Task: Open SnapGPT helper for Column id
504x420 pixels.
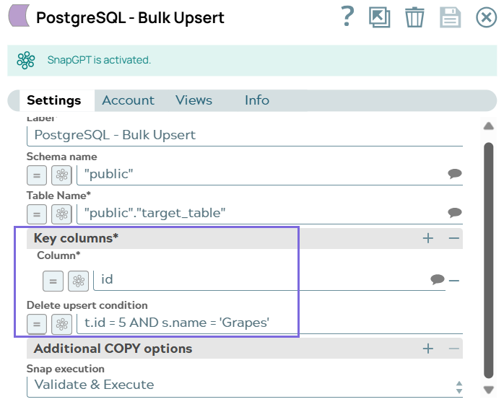Action: 79,281
